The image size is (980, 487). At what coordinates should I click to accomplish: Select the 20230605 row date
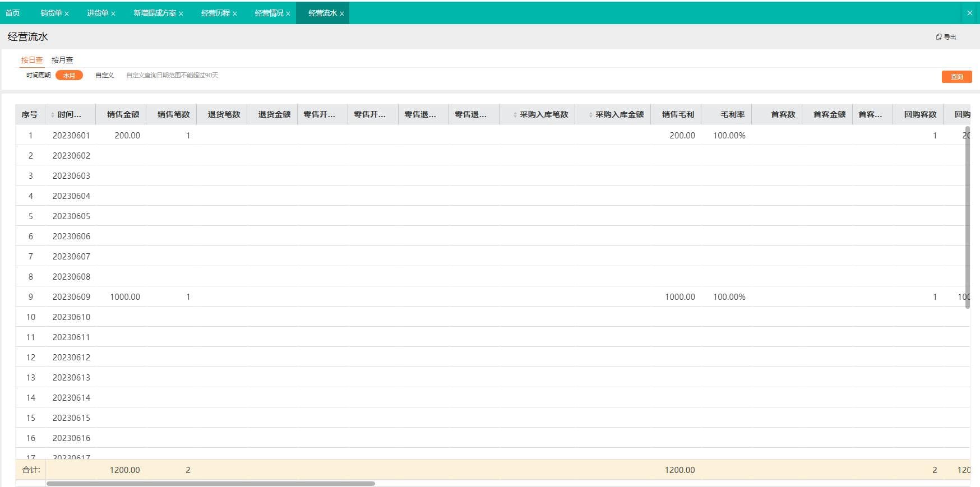71,216
